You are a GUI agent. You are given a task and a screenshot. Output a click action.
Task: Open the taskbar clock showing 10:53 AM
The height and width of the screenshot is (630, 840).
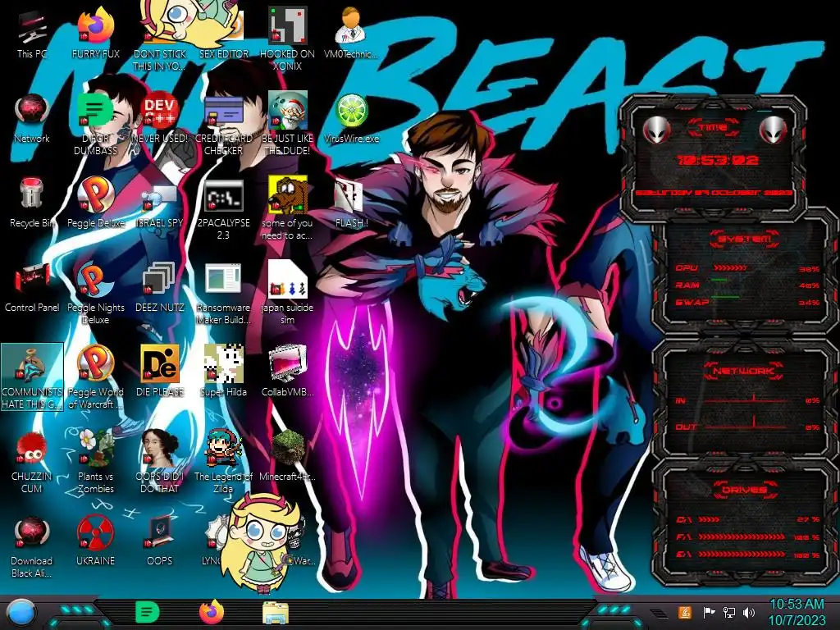(x=797, y=612)
